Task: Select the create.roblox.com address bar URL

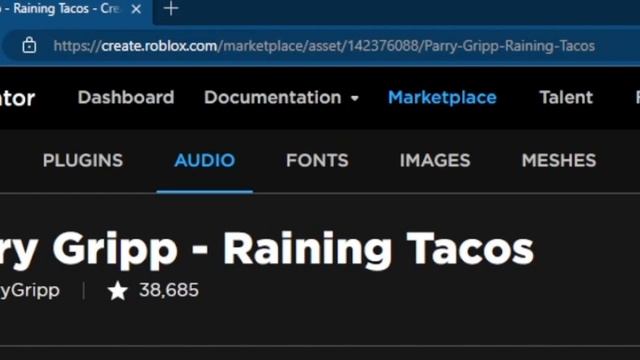Action: point(324,46)
